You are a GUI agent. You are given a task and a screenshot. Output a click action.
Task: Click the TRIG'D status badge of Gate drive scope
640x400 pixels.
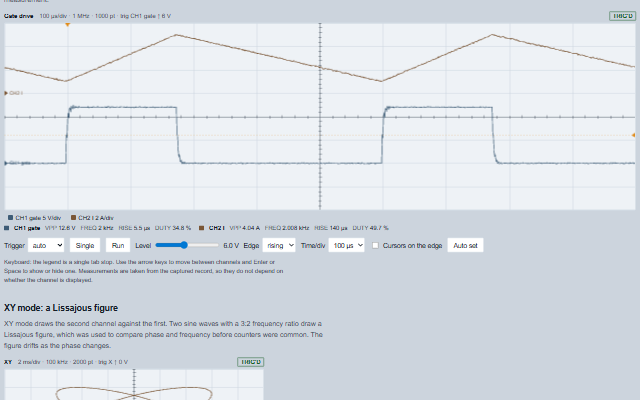(622, 16)
